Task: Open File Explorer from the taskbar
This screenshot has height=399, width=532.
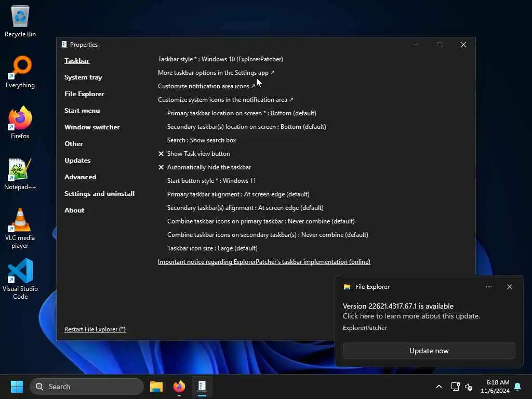Action: point(156,387)
